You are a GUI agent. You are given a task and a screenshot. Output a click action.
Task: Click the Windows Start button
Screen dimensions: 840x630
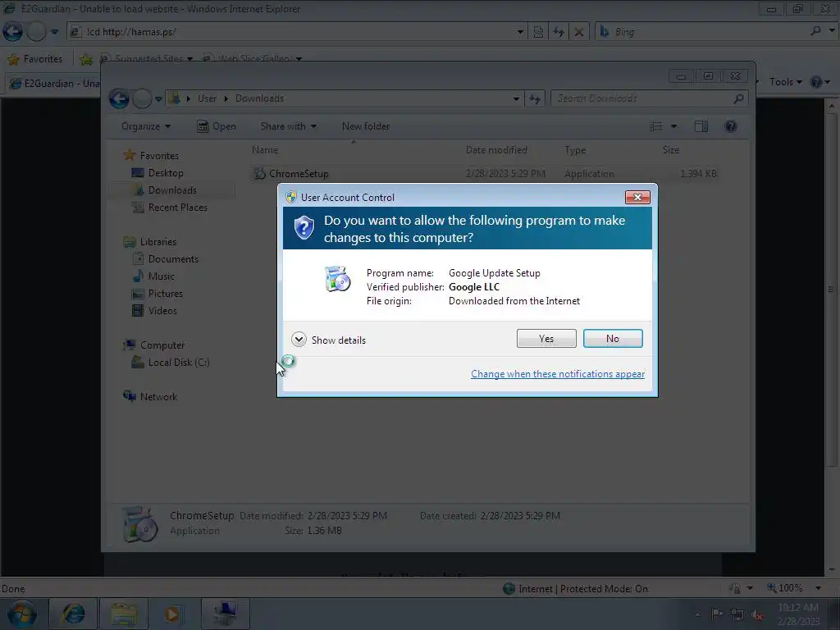pyautogui.click(x=21, y=614)
